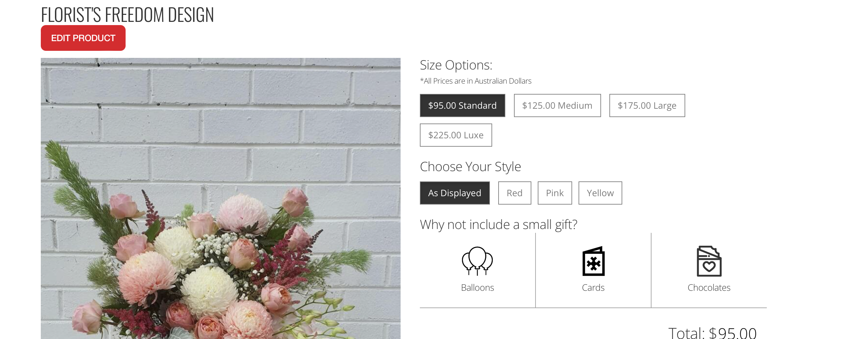
Task: Pick the $175.00 Large size option
Action: (x=647, y=105)
